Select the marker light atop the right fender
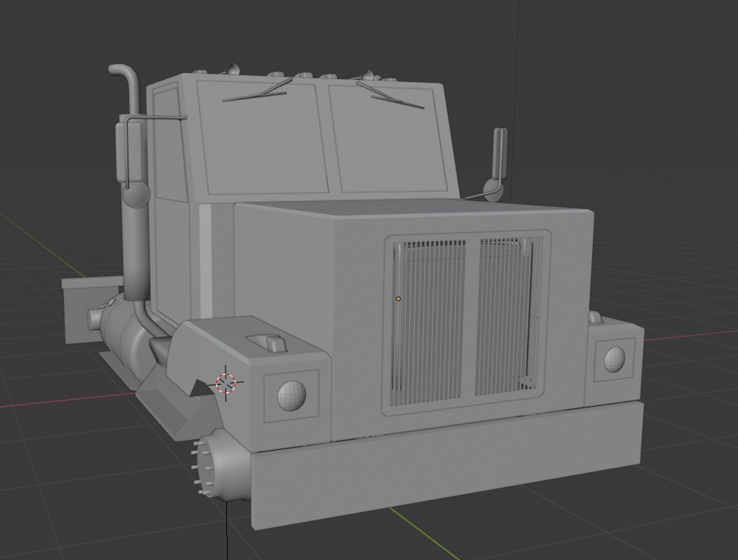 coord(596,317)
